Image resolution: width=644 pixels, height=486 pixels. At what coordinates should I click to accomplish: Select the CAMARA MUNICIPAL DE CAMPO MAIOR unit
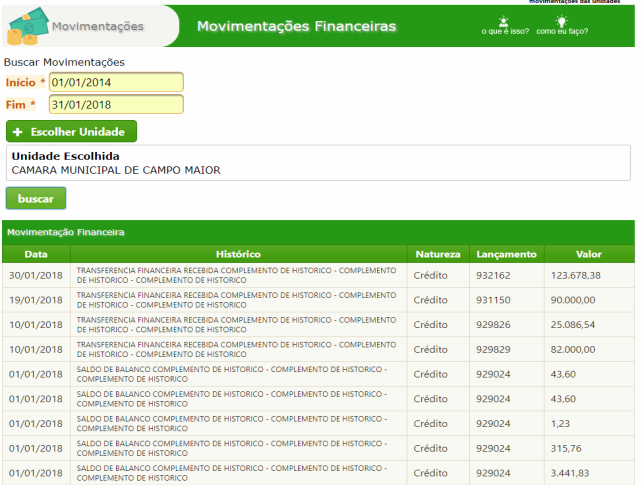click(x=116, y=170)
